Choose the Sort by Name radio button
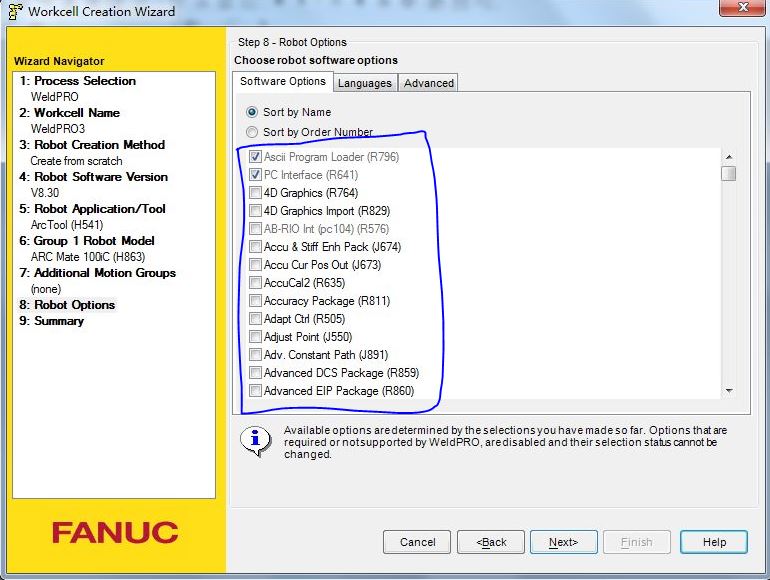The height and width of the screenshot is (580, 770). pyautogui.click(x=252, y=112)
